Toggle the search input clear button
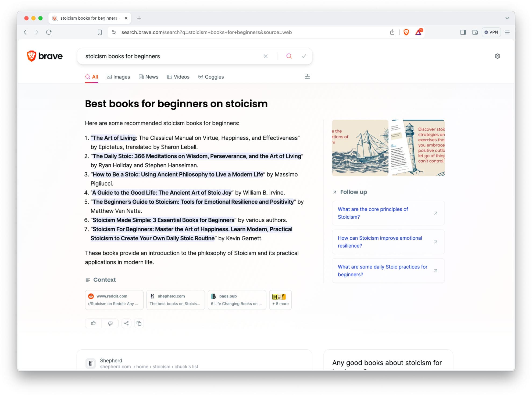 [266, 56]
